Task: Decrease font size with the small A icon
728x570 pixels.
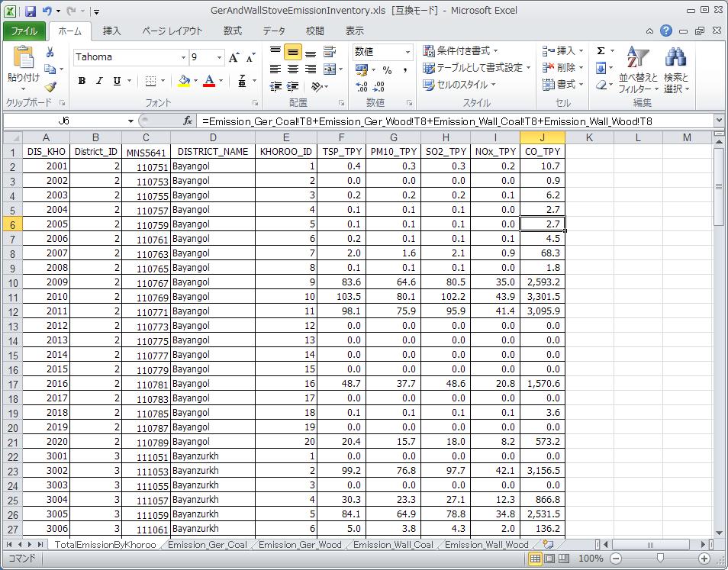Action: click(x=250, y=57)
